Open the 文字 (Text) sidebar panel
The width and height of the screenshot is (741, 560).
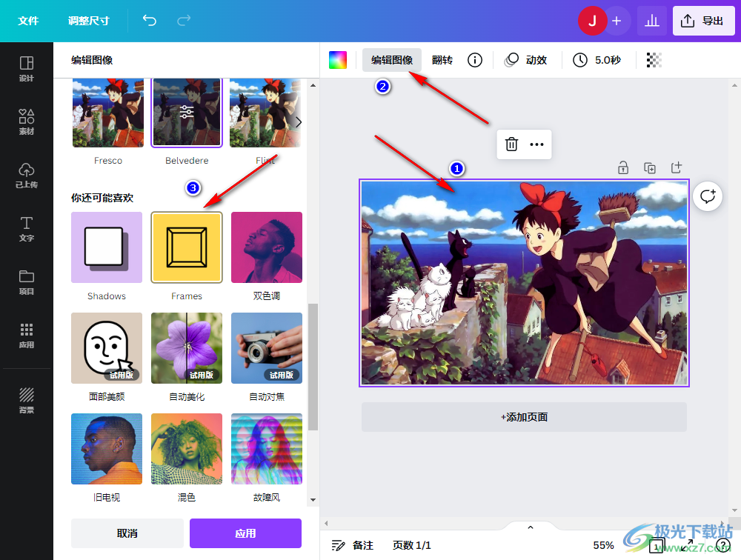pyautogui.click(x=27, y=229)
